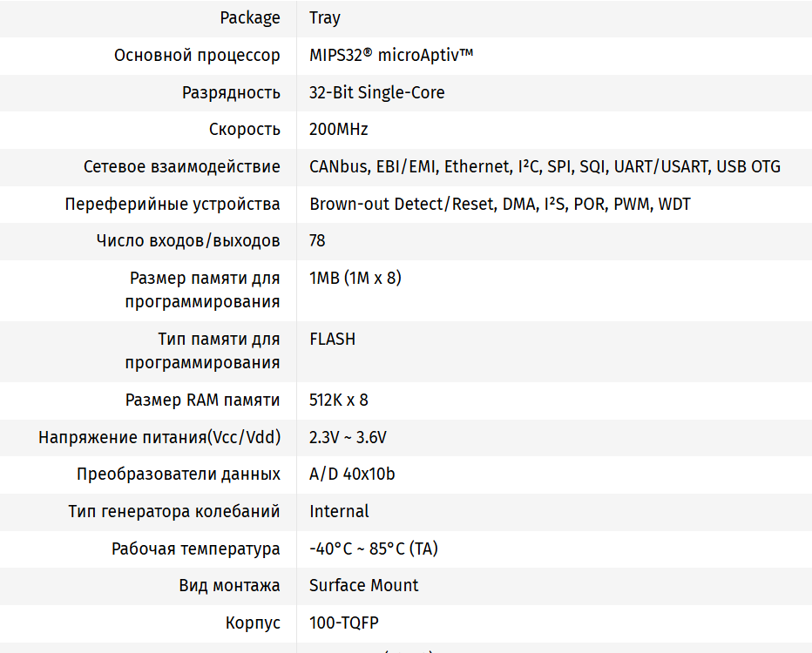Select the 'MIPS32® microAptiv™' processor value
The height and width of the screenshot is (653, 812).
pos(391,55)
